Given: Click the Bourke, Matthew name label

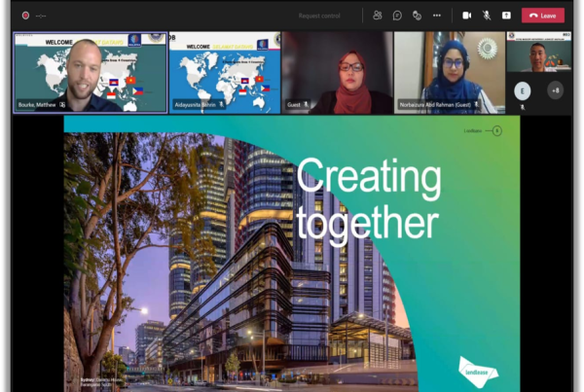Looking at the screenshot, I should tap(37, 105).
